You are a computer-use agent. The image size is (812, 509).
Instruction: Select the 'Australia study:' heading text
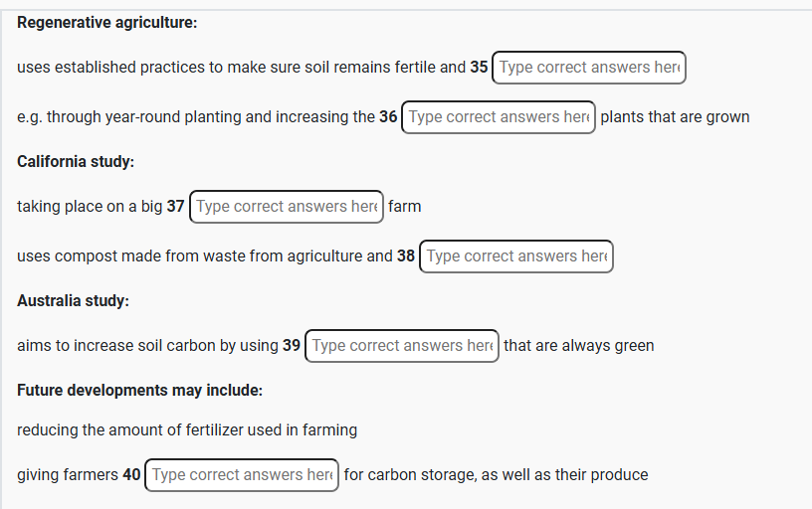tap(73, 301)
